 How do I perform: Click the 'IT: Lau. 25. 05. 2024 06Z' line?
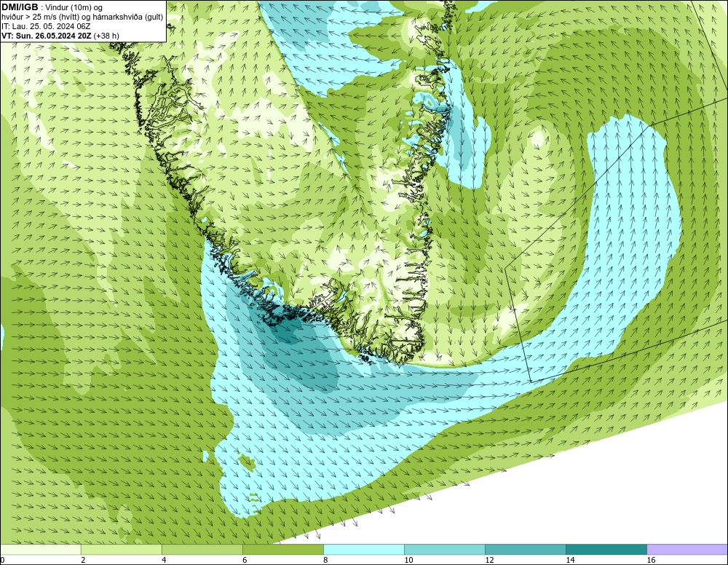46,26
